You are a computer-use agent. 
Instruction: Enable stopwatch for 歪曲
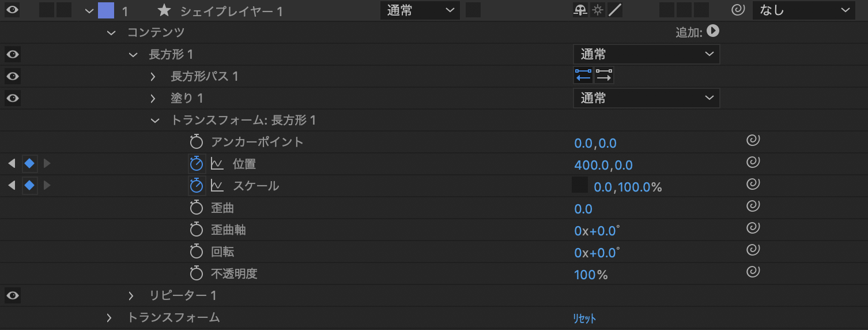(x=197, y=208)
